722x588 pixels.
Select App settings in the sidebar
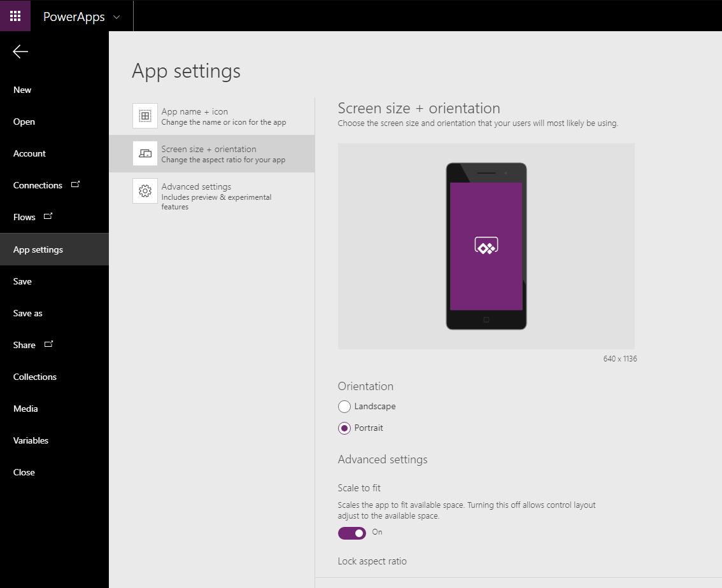click(x=54, y=249)
